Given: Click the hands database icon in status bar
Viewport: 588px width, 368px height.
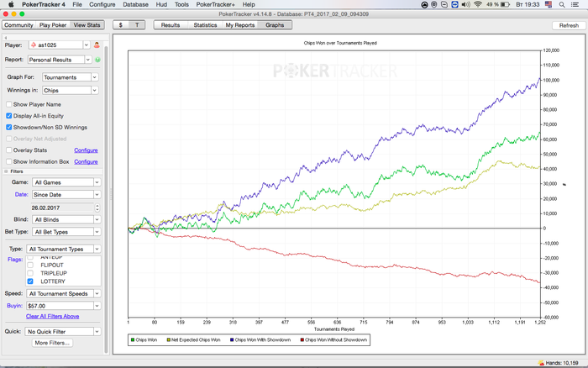Looking at the screenshot, I should tap(541, 363).
